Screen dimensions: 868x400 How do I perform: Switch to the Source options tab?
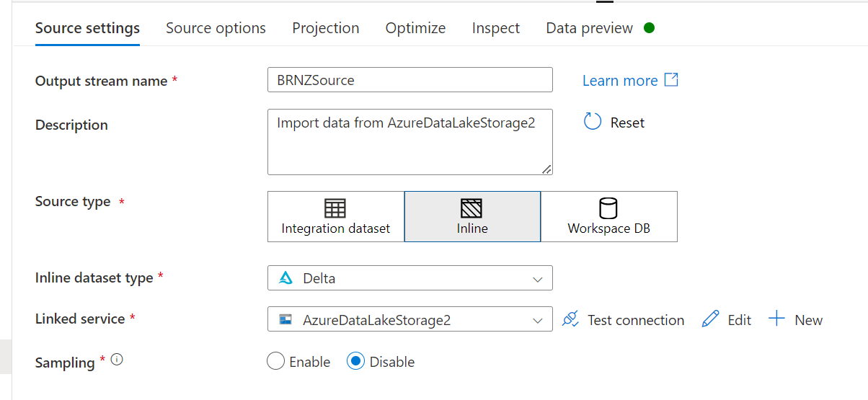point(216,28)
